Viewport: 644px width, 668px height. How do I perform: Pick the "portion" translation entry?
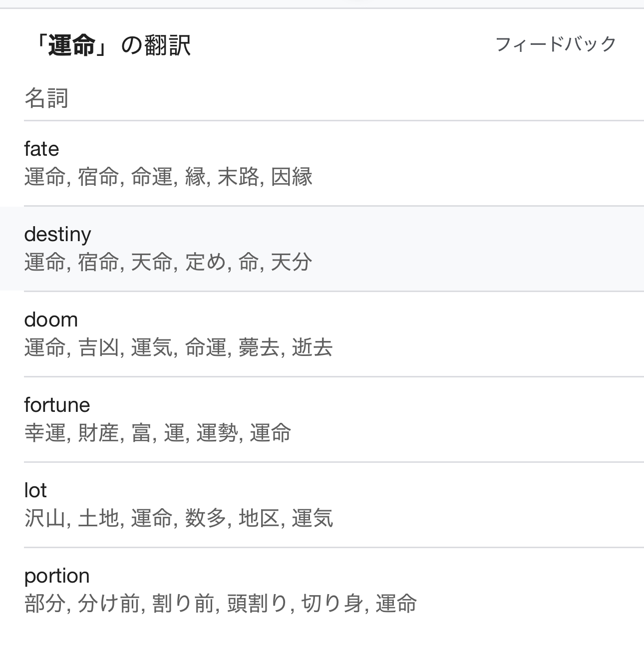tap(57, 576)
